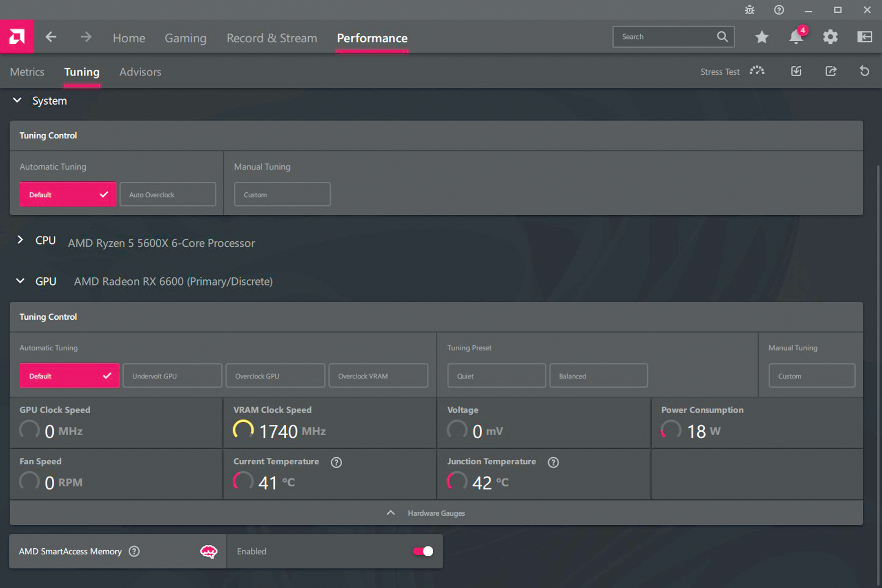Click the AMD logo icon
Screen dimensions: 882x588
[x=17, y=37]
